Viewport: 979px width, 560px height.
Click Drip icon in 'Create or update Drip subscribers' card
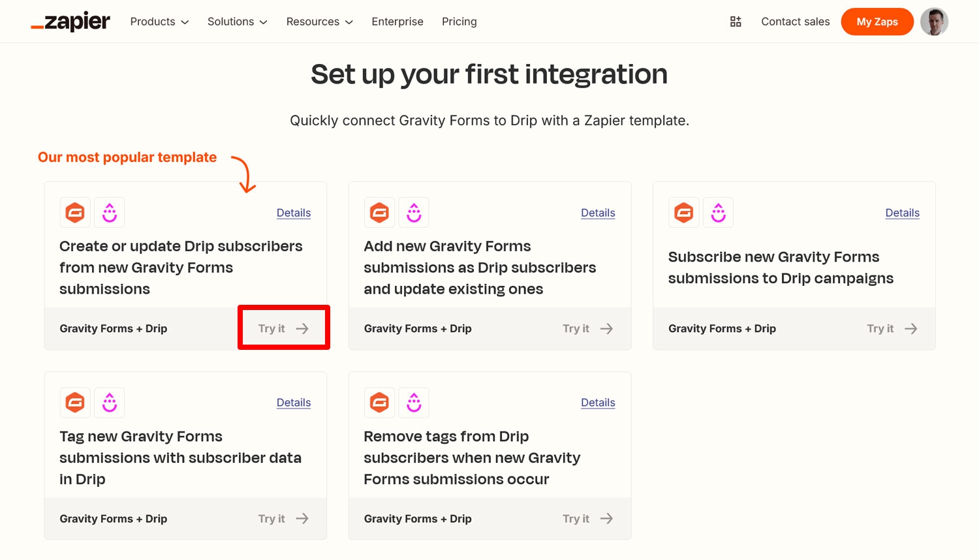click(110, 213)
